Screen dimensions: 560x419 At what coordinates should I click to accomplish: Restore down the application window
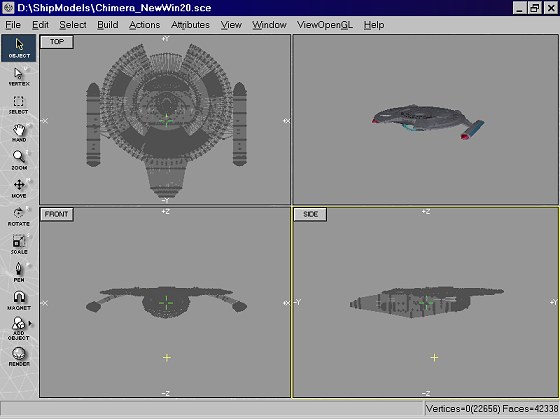[534, 8]
